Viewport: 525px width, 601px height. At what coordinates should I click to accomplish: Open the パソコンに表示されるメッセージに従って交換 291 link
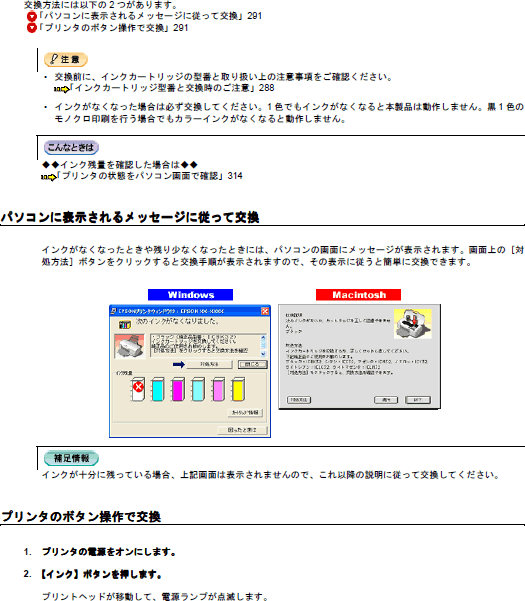click(x=150, y=16)
